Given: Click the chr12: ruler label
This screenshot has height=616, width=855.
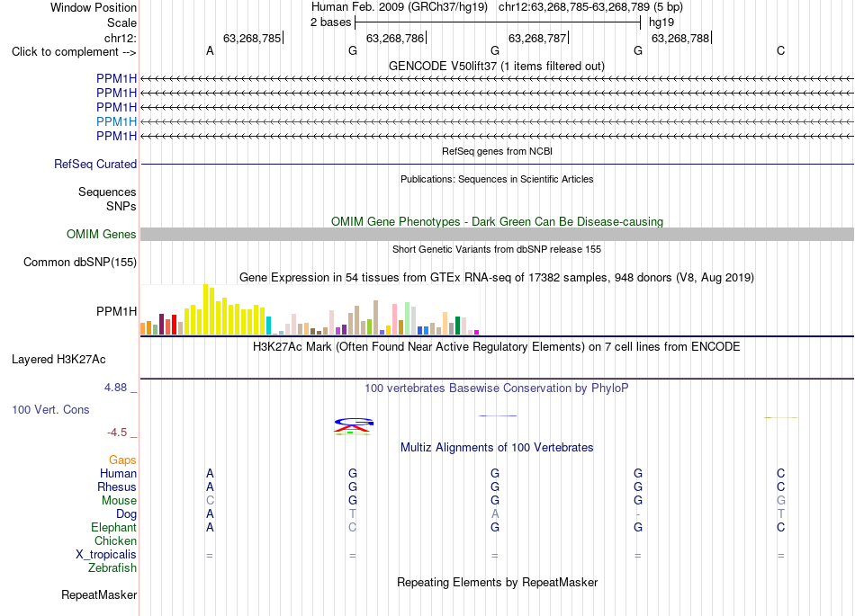Looking at the screenshot, I should [x=120, y=38].
